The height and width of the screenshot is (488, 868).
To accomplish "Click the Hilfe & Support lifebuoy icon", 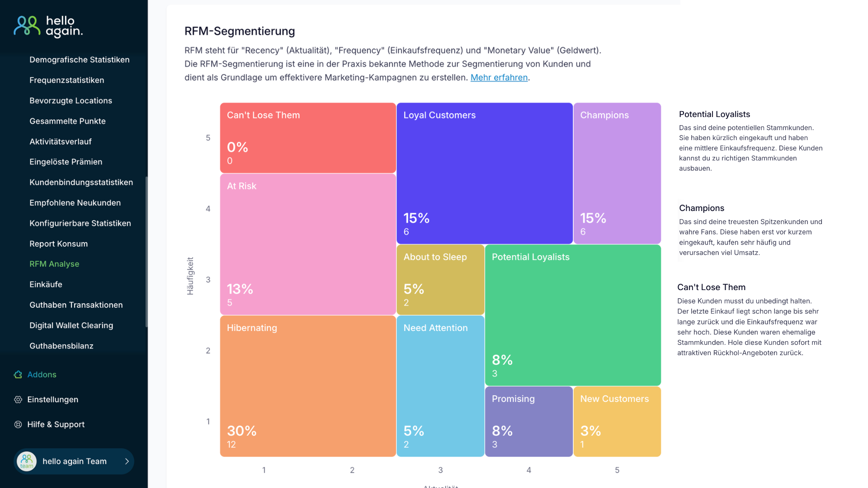I will [x=18, y=424].
